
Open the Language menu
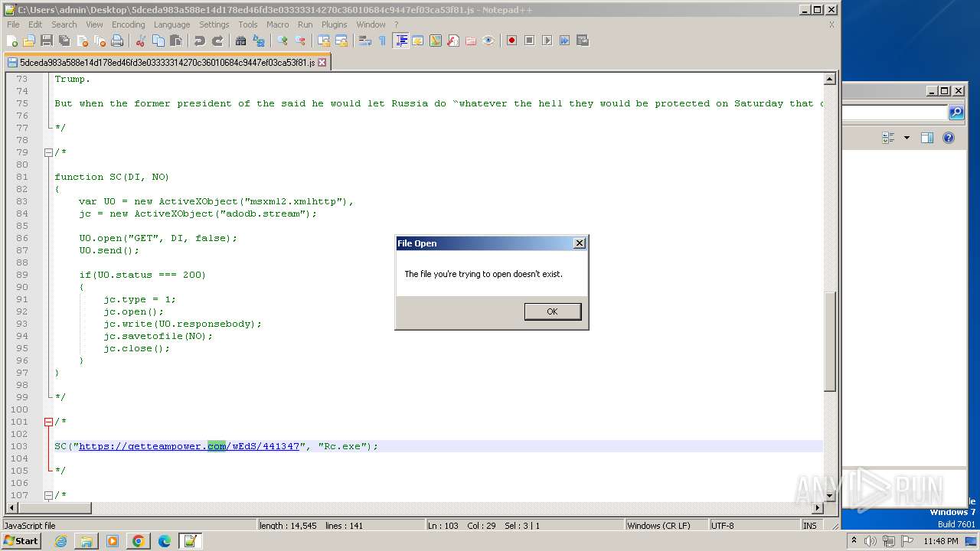pyautogui.click(x=171, y=24)
